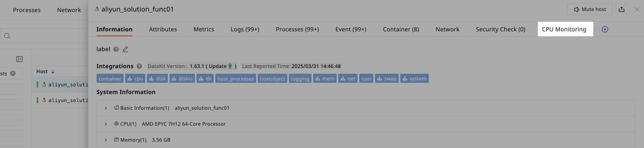644x148 pixels.
Task: Click the share export icon button
Action: [621, 9]
